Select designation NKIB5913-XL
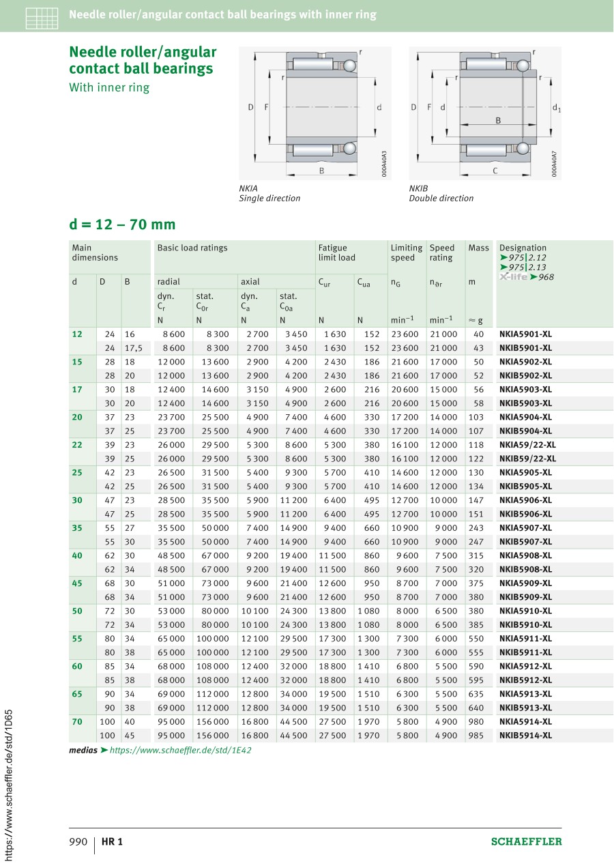Screen dimensions: 614x868 pos(525,708)
